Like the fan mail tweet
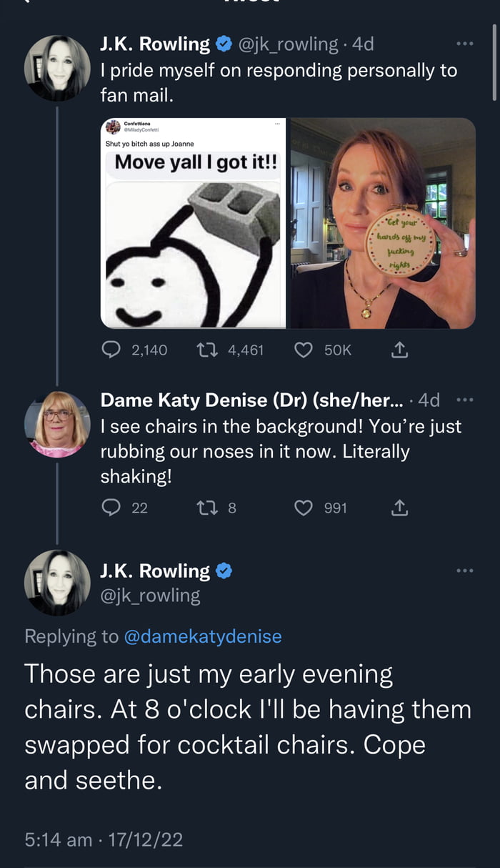The width and height of the screenshot is (500, 868). (304, 350)
